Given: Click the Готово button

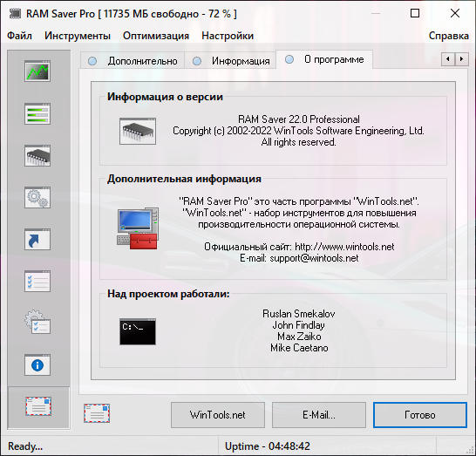Looking at the screenshot, I should pyautogui.click(x=420, y=415).
